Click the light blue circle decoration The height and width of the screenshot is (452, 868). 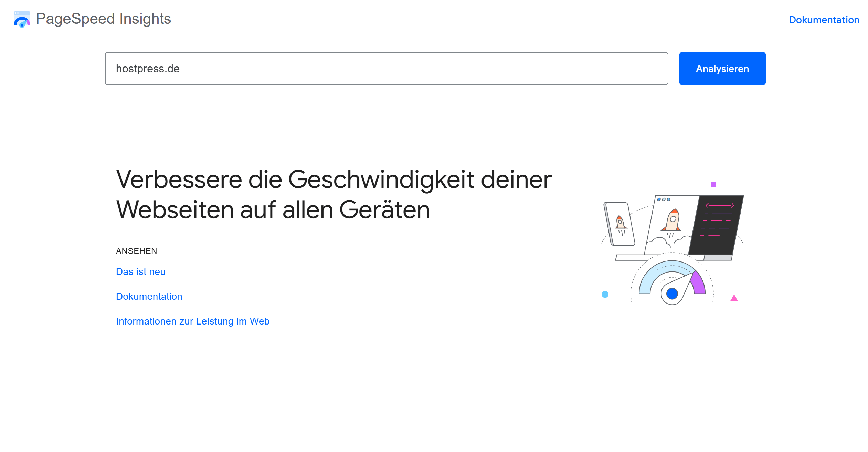(x=605, y=294)
